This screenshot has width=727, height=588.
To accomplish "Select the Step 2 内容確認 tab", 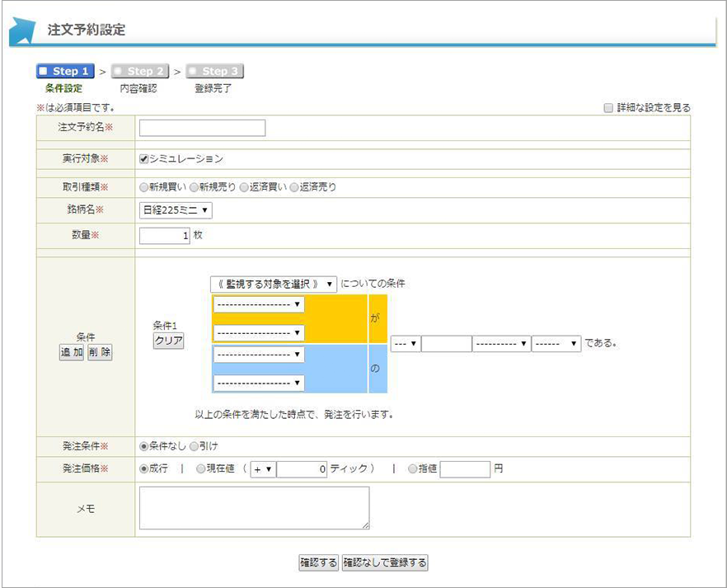I will 139,72.
